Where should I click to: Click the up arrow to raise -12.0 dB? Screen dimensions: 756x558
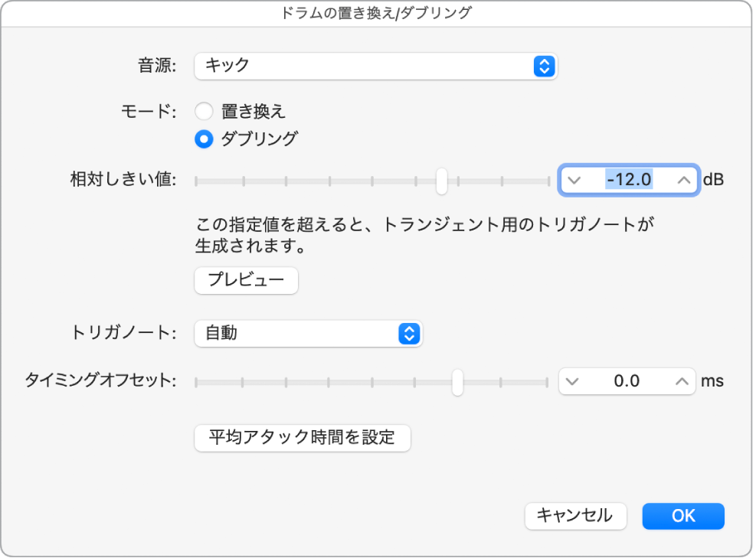pyautogui.click(x=682, y=180)
